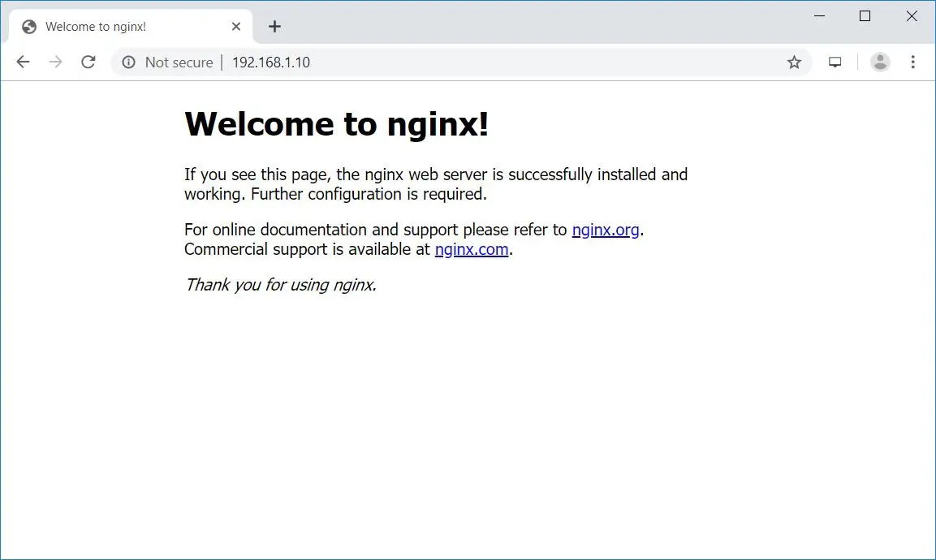936x560 pixels.
Task: View site information via Not secure icon
Action: coord(128,62)
